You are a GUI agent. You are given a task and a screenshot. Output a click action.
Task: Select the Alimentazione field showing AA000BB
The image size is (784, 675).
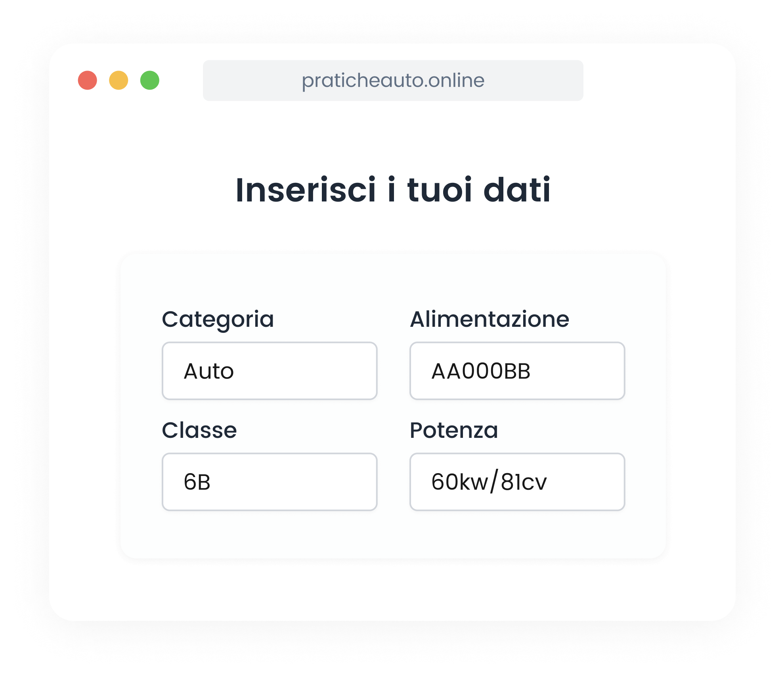(517, 370)
